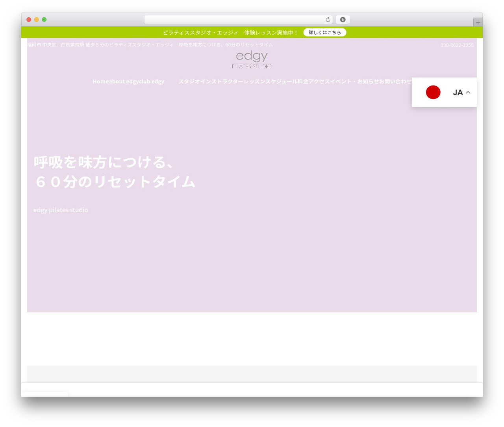This screenshot has width=504, height=427.
Task: Click the text edgy pilates studio
Action: pyautogui.click(x=61, y=210)
